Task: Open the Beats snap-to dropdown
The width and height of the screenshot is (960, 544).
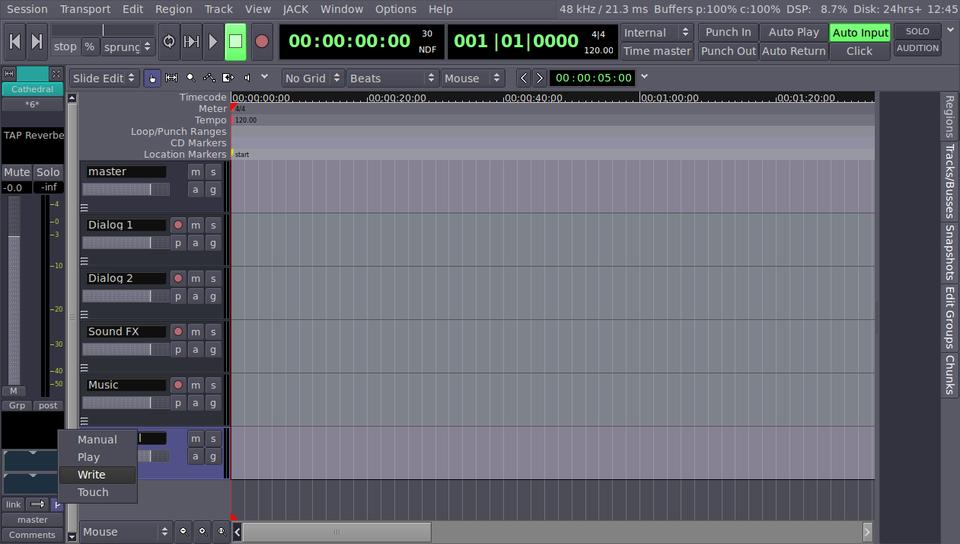Action: click(x=391, y=78)
